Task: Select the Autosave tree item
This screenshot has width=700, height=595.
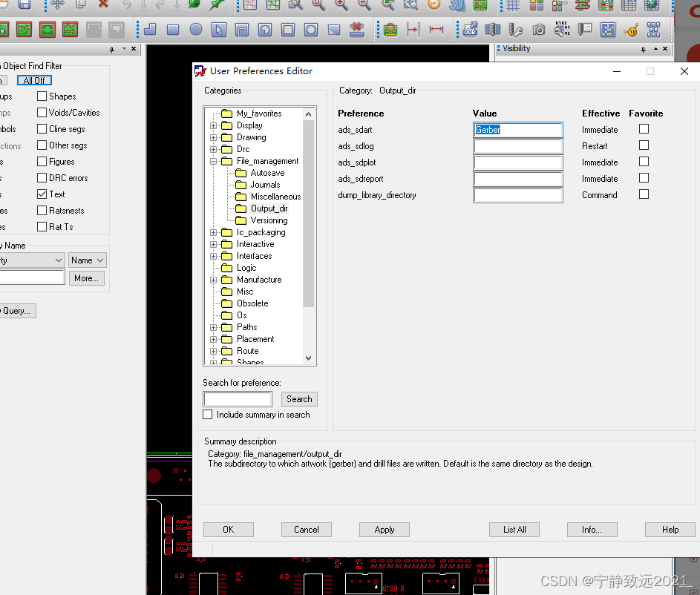Action: click(267, 173)
